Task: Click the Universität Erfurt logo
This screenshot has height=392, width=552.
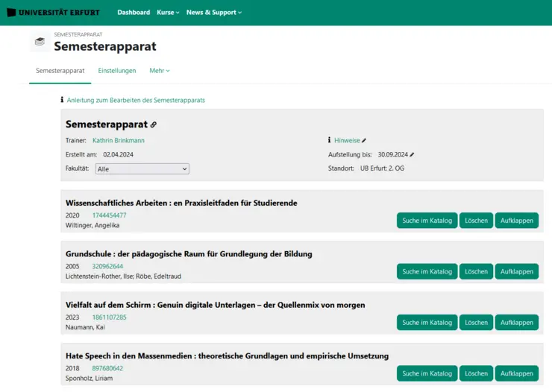Action: 53,13
